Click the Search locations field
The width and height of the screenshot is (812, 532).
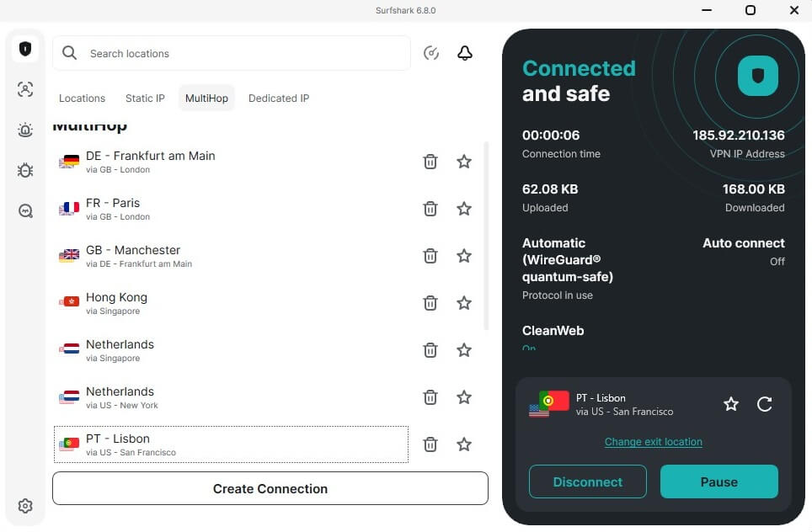click(x=232, y=53)
